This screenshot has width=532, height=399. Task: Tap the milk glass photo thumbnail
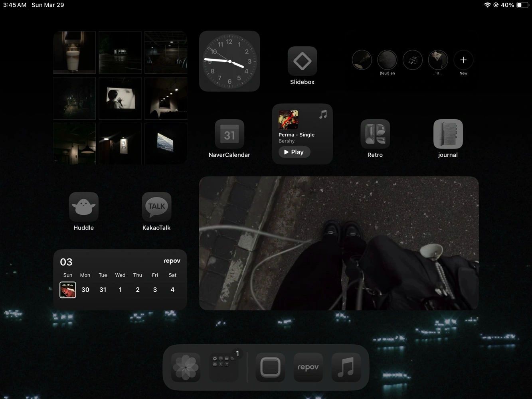click(75, 52)
